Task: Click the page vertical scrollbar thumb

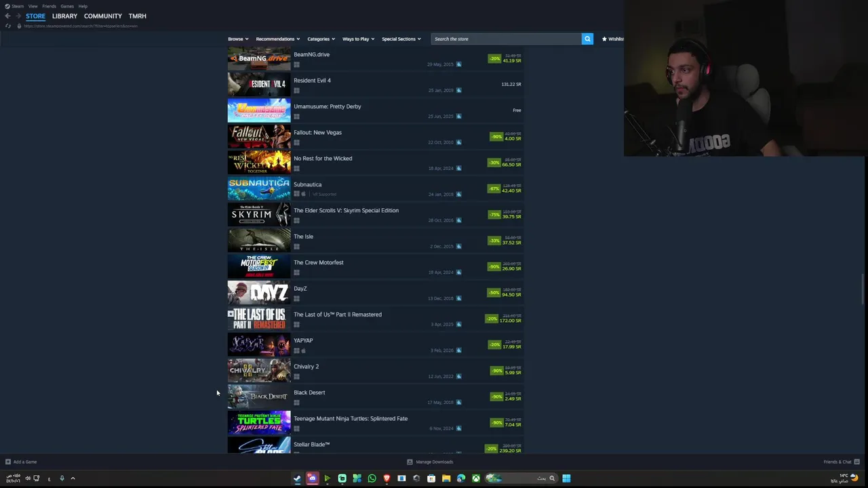Action: 863,289
